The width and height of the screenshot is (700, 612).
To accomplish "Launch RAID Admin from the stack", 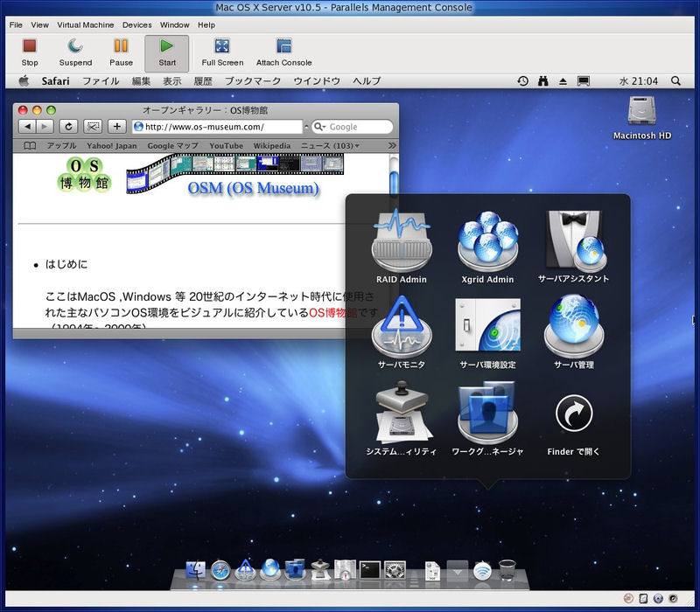I will tap(402, 247).
